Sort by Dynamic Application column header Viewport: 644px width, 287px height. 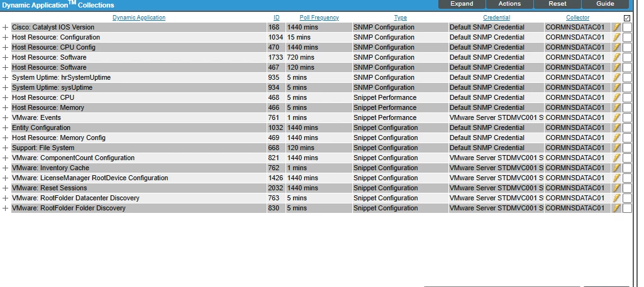pyautogui.click(x=139, y=18)
